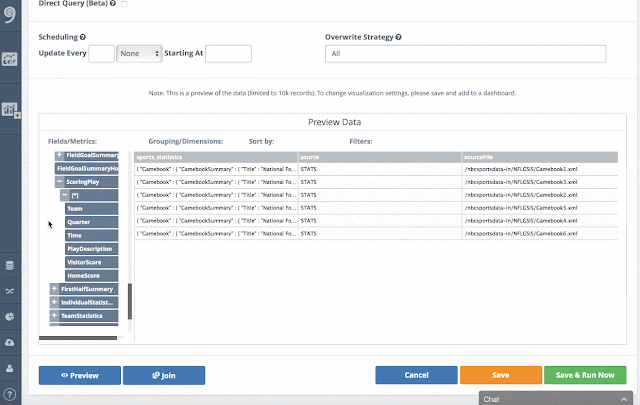This screenshot has height=405, width=640.
Task: Expand the IndividualStatist... node
Action: (x=54, y=303)
